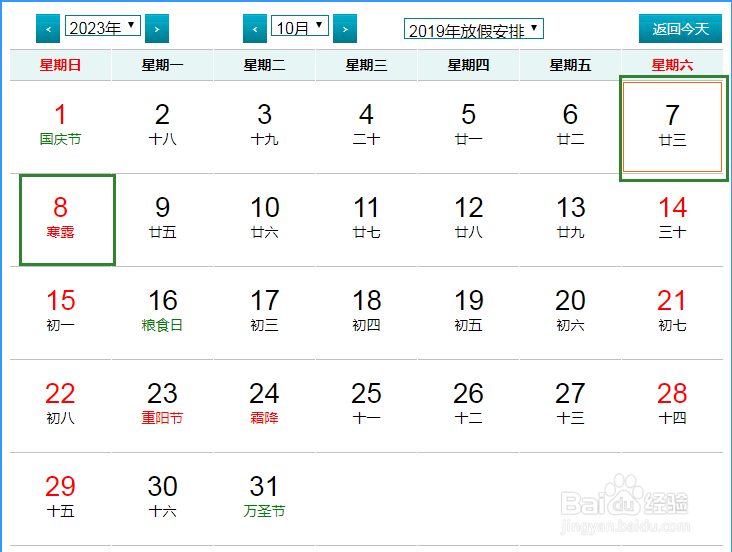
Task: Go to next year arrow
Action: tap(157, 28)
